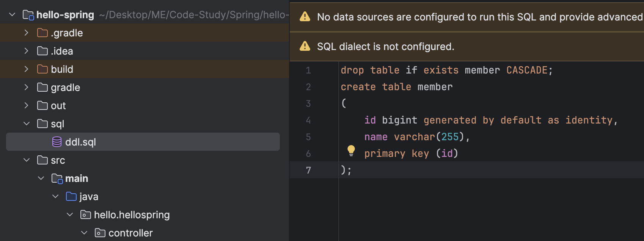Expand the .idea folder
Image resolution: width=644 pixels, height=241 pixels.
(26, 51)
